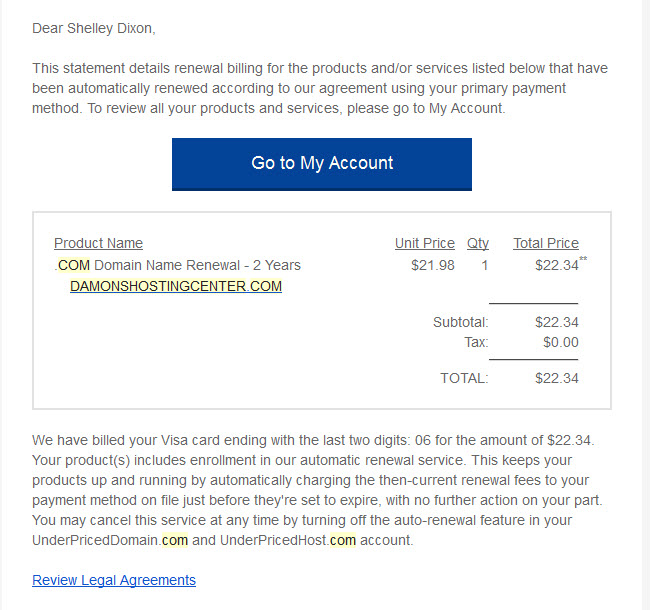The width and height of the screenshot is (650, 610).
Task: Click the Tax label
Action: [x=476, y=342]
